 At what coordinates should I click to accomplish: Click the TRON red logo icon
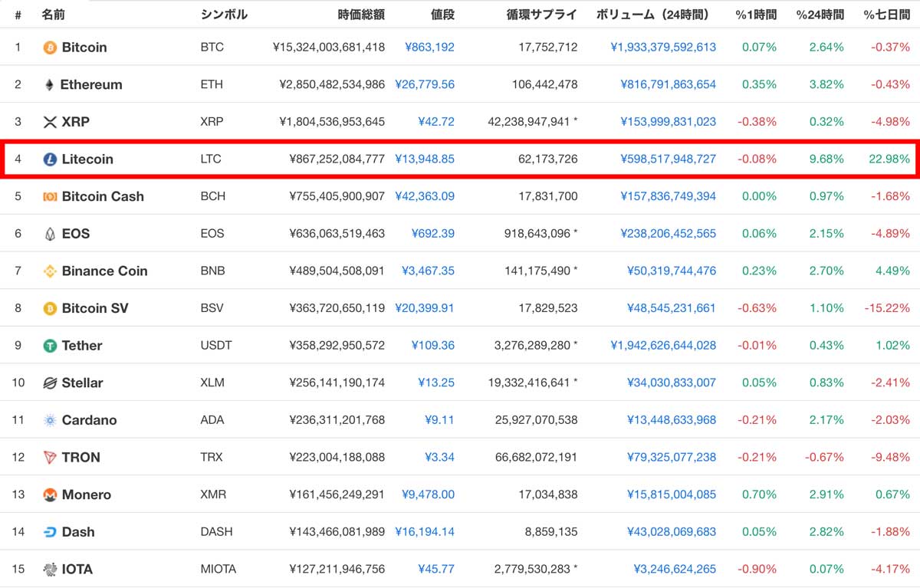[x=50, y=458]
